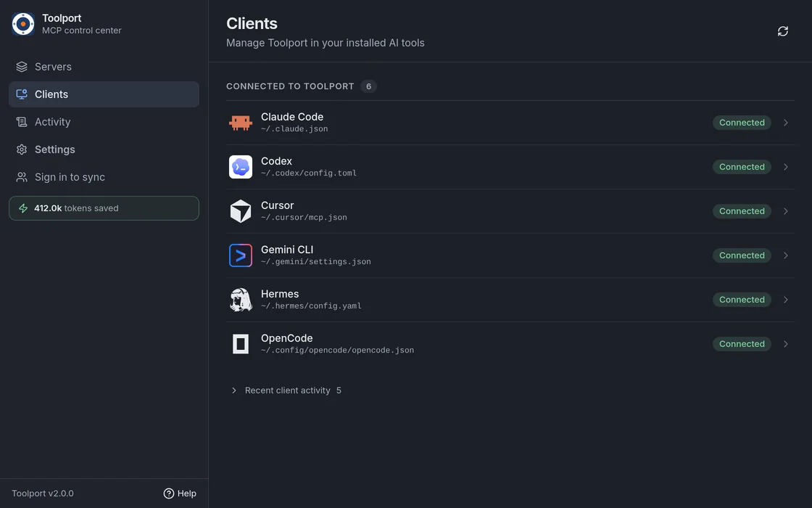
Task: Click the ~/.config/opencode/opencode.json path
Action: point(337,351)
